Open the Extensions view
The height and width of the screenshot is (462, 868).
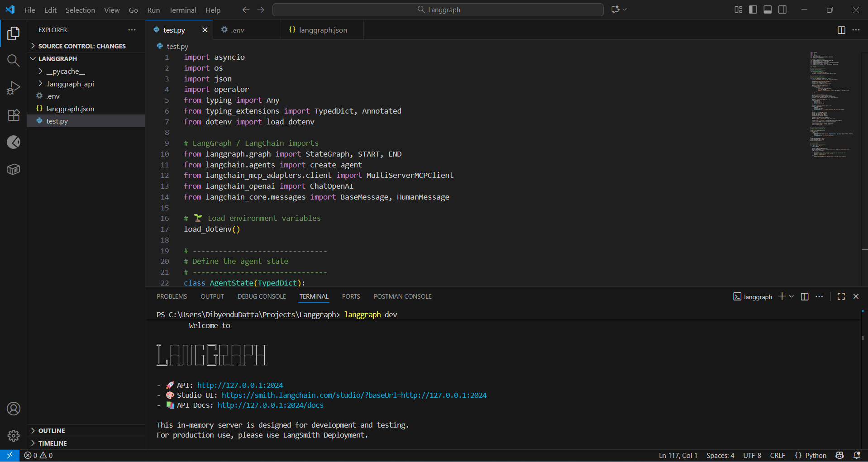14,115
